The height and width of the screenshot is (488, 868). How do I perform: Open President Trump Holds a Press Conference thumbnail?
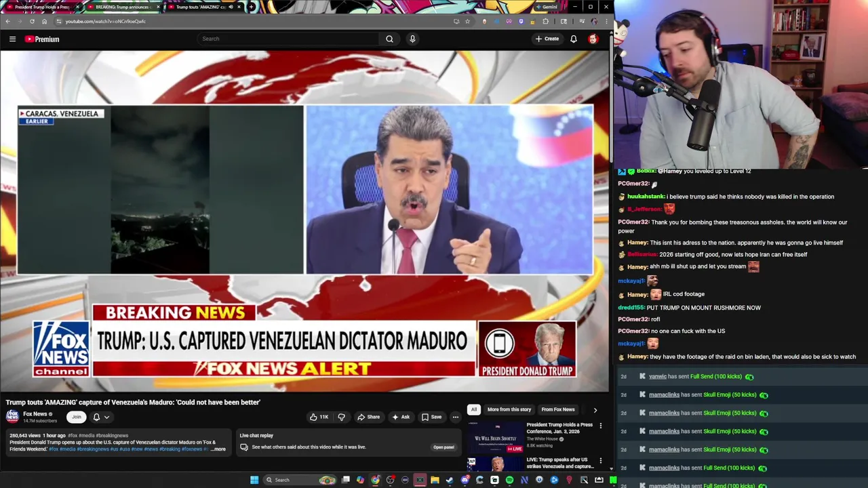click(495, 437)
